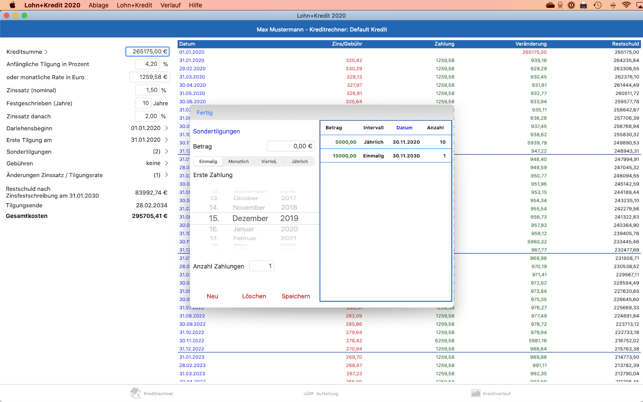Pick November in the date wheel

point(249,208)
